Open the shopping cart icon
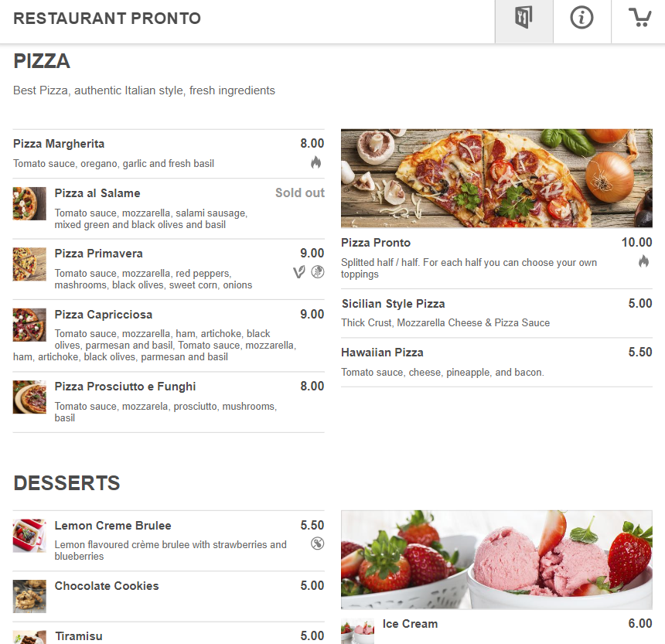Screen dimensions: 665x644 [639, 19]
